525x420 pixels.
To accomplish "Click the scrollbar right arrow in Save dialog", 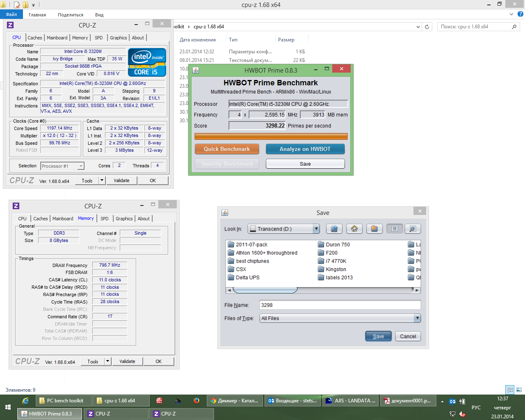I will click(x=417, y=290).
